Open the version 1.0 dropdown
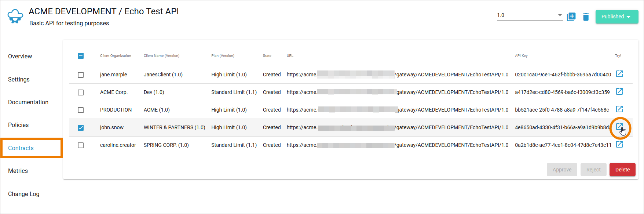Image resolution: width=644 pixels, height=214 pixels. [530, 15]
